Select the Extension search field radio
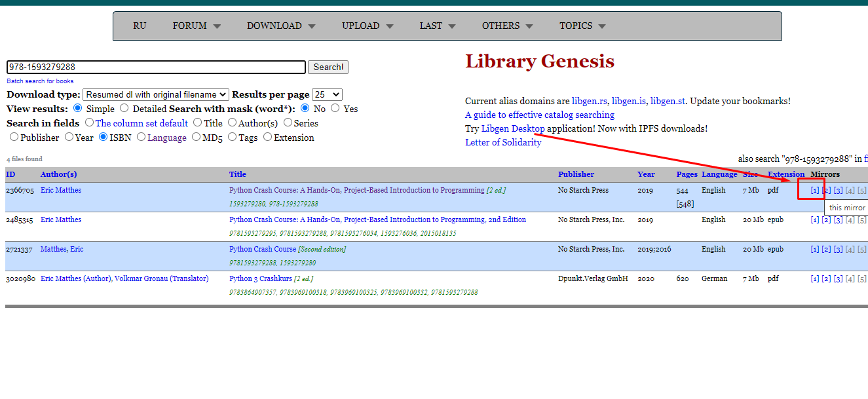The height and width of the screenshot is (399, 868). [x=267, y=137]
